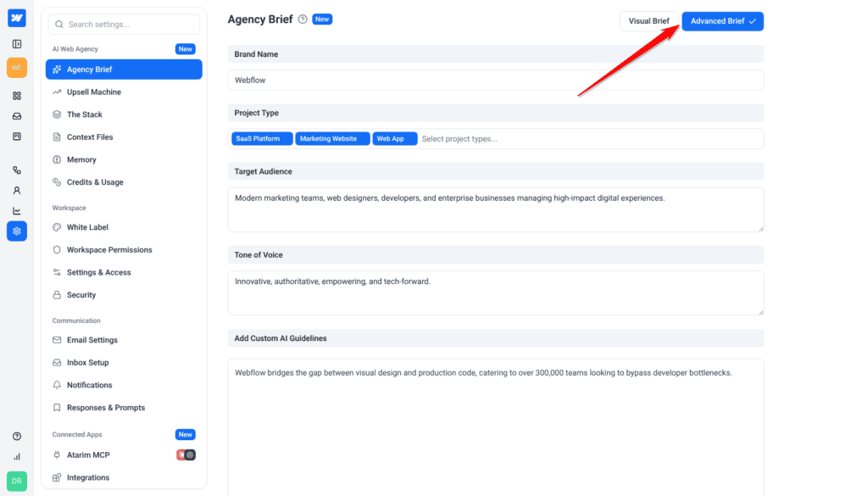Click the Brand Name input with Webflow
Viewport: 868px width, 496px height.
point(495,81)
